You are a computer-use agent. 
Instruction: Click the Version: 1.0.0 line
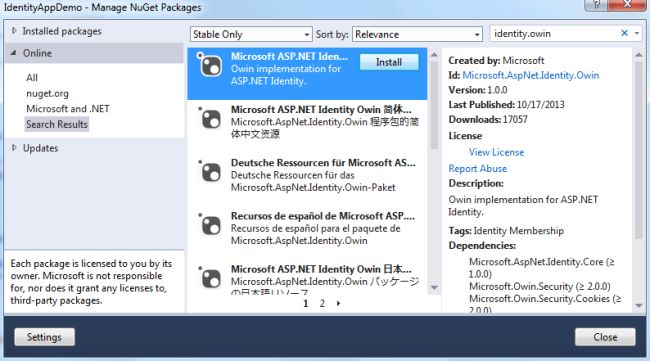click(478, 90)
